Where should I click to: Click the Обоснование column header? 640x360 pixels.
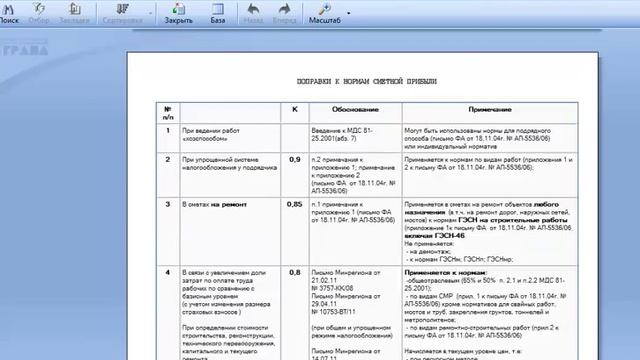(x=355, y=109)
